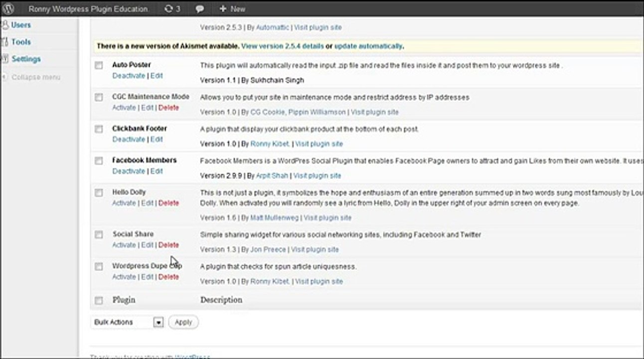Viewport: 644px width, 359px height.
Task: Open the WordPress logo menu
Action: tap(8, 8)
